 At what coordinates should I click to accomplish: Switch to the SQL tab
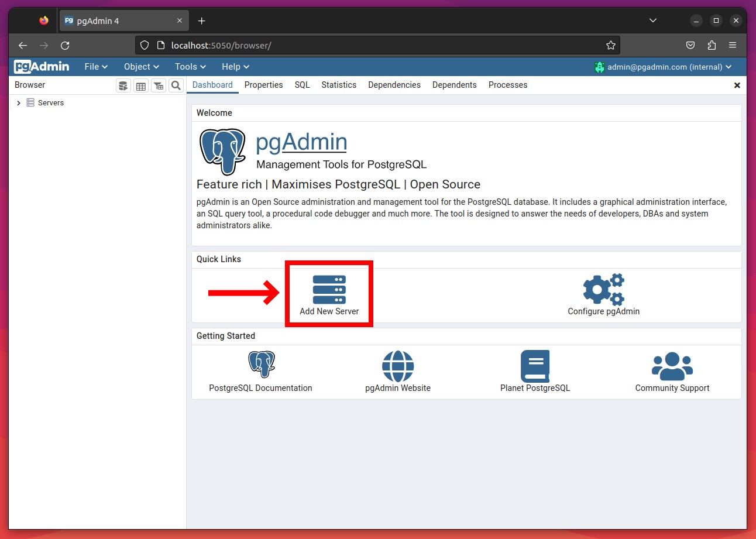[x=302, y=85]
